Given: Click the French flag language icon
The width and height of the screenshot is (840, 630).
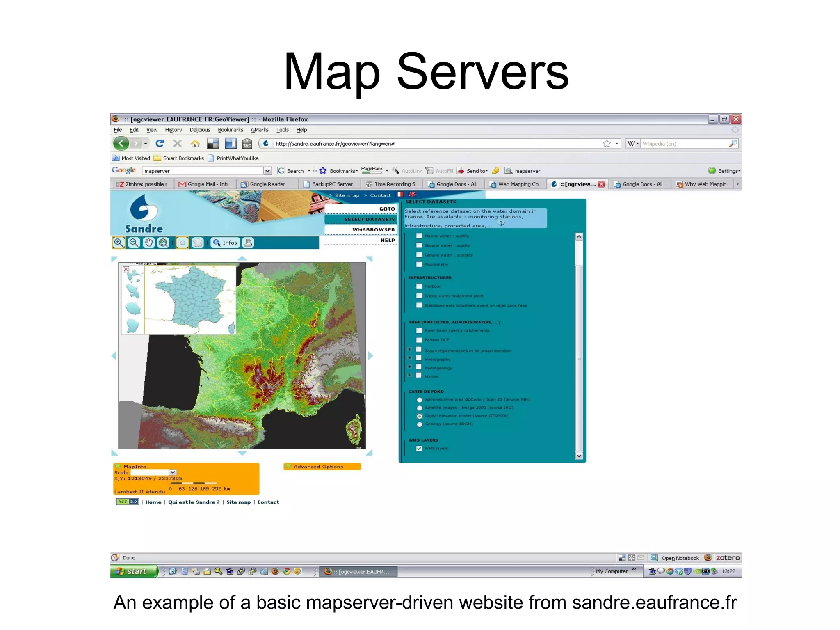Looking at the screenshot, I should click(x=400, y=195).
